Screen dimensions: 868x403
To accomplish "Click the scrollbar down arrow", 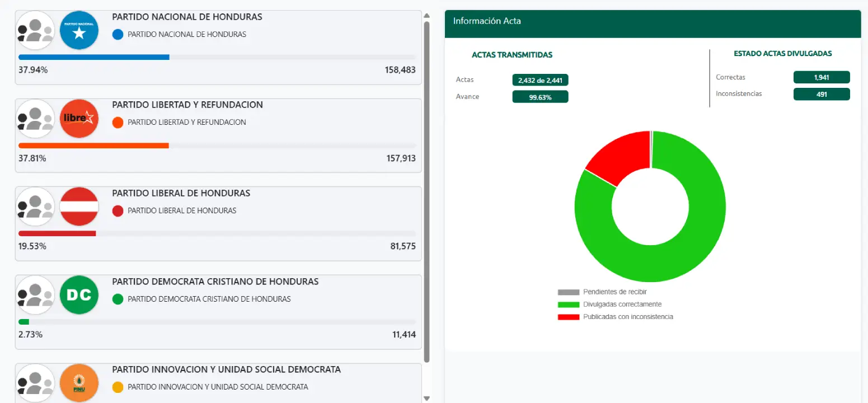I will click(426, 397).
